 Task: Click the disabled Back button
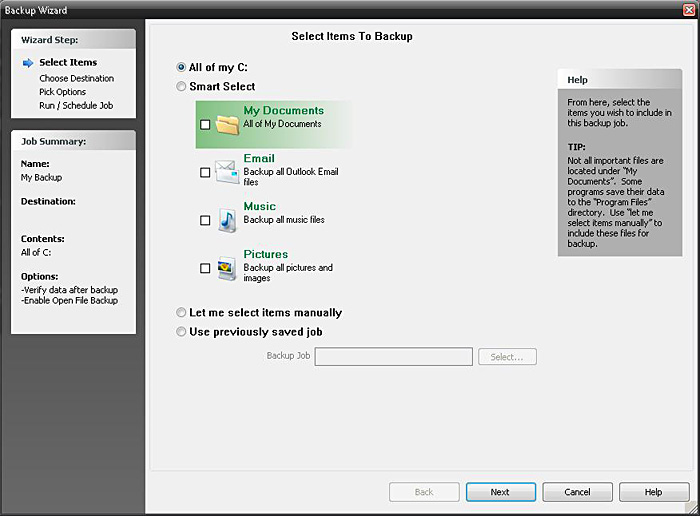click(x=424, y=492)
